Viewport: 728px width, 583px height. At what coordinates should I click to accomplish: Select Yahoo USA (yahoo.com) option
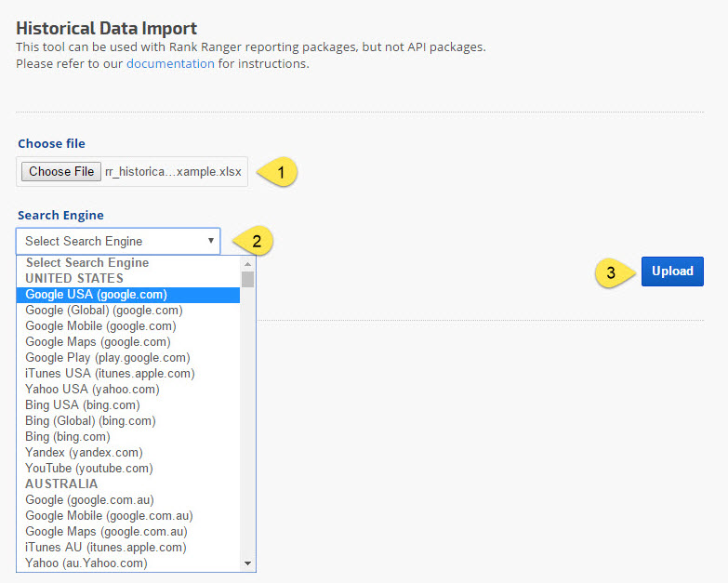pyautogui.click(x=92, y=390)
